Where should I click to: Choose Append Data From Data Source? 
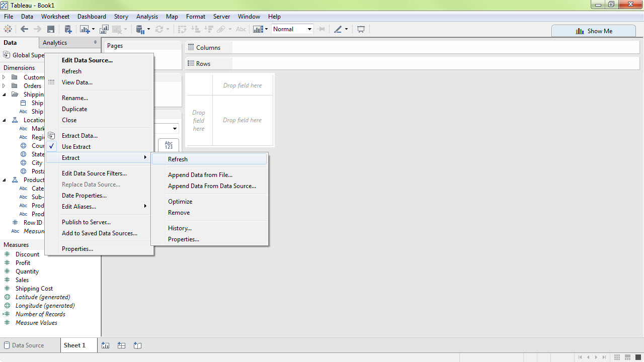pos(210,186)
